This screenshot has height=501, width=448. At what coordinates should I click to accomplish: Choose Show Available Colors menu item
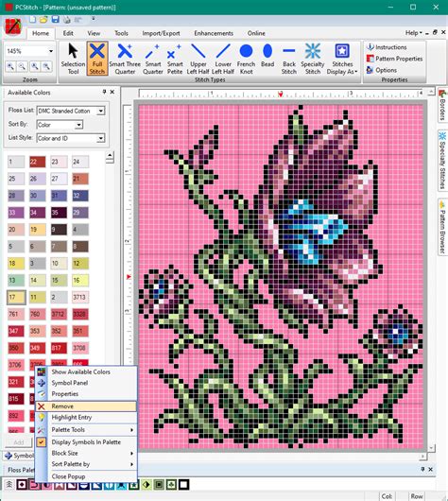[x=86, y=371]
